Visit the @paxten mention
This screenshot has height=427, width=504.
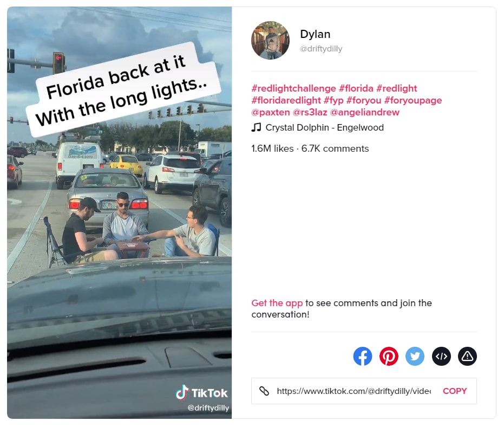click(x=271, y=112)
